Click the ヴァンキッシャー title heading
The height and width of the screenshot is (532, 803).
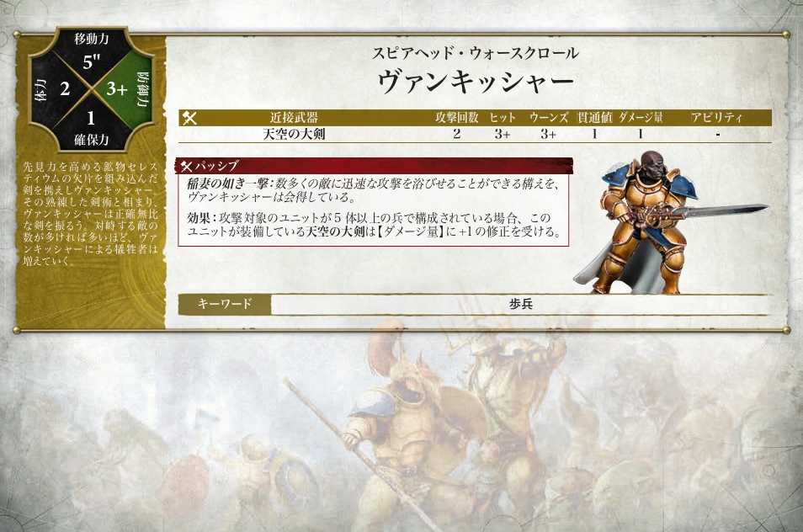click(476, 82)
